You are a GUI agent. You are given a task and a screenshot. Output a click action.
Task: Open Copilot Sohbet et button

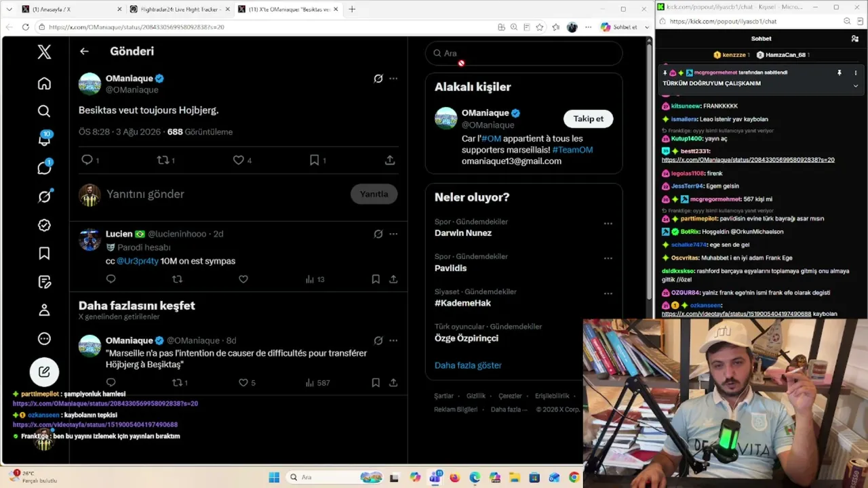620,27
